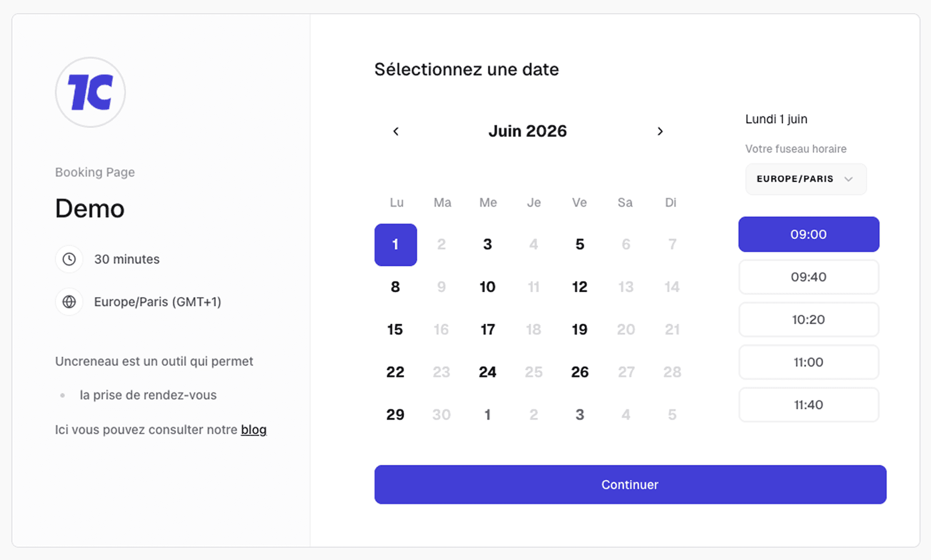Choose the 10:20 time slot
This screenshot has width=931, height=560.
[808, 320]
